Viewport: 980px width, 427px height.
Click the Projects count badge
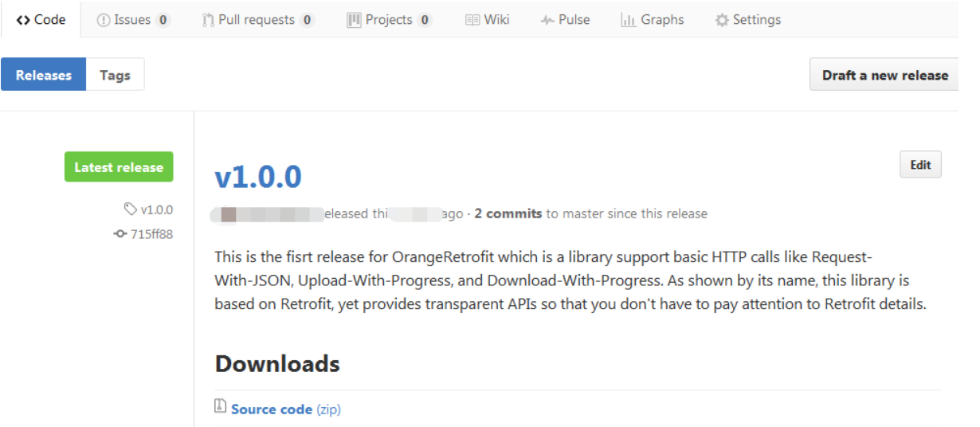click(425, 21)
